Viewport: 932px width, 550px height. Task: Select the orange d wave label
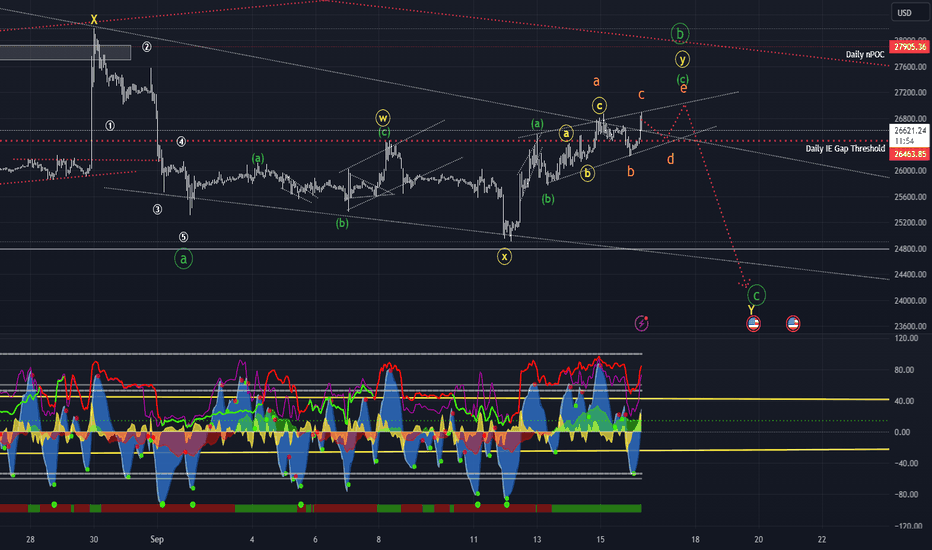(x=670, y=159)
